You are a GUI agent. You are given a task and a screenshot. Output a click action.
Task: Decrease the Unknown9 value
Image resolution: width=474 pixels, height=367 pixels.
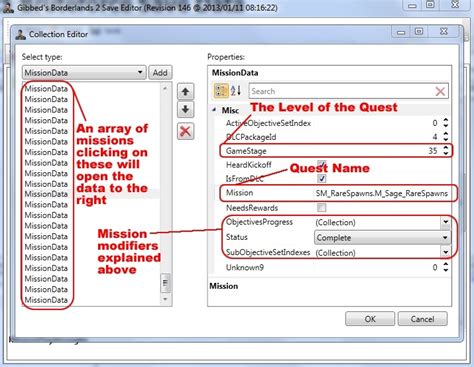446,270
